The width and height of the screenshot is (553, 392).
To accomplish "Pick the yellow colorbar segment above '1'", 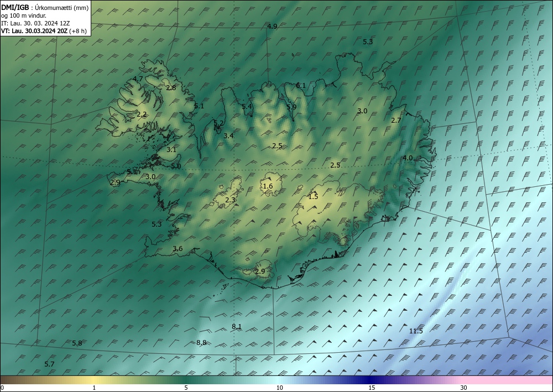I will pos(94,380).
